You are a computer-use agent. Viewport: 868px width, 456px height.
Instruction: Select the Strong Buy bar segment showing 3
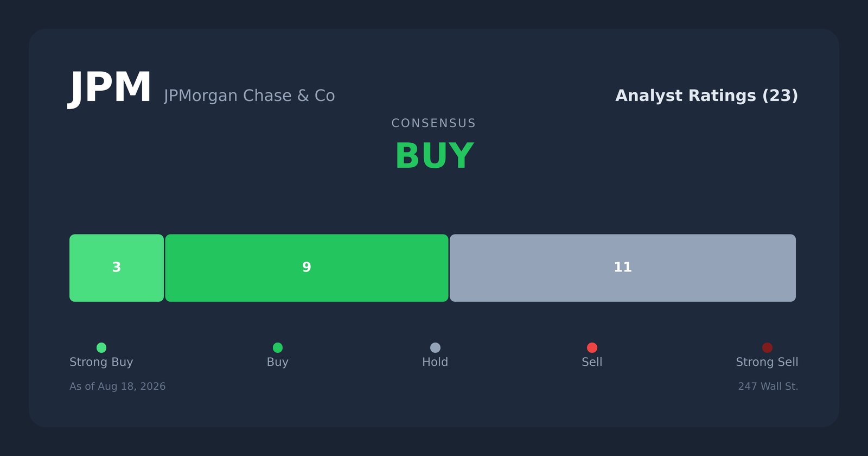(x=117, y=268)
